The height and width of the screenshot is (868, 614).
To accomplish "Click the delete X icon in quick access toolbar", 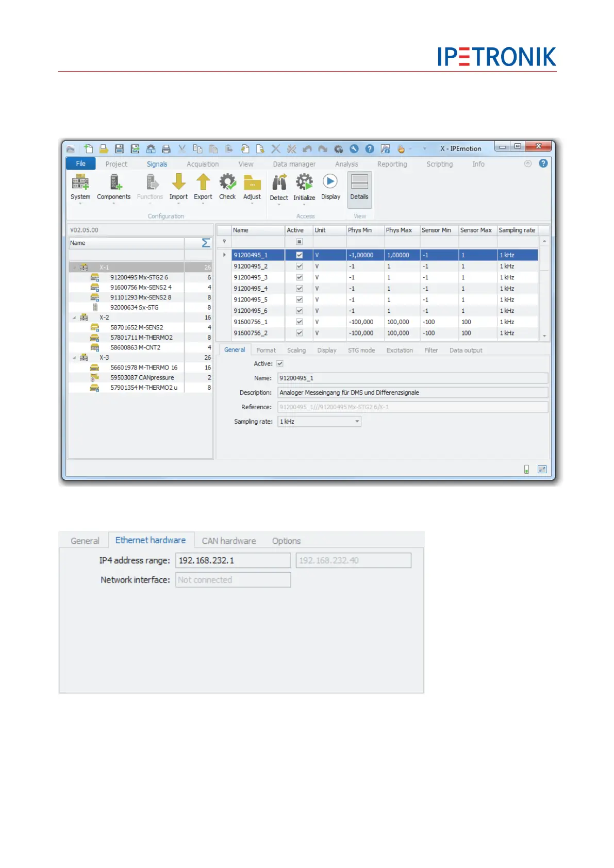I will point(276,148).
